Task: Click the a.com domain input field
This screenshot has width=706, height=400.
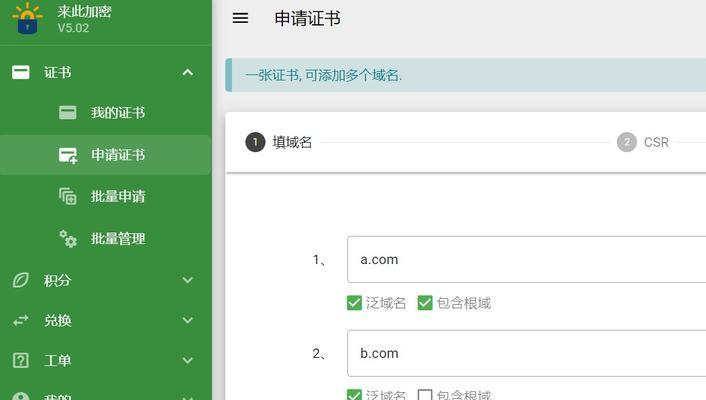Action: 526,259
